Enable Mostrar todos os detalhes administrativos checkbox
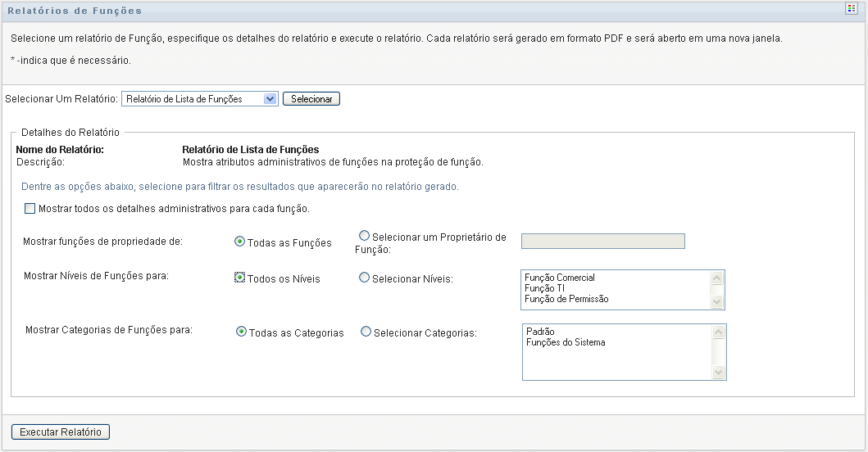The height and width of the screenshot is (452, 868). pyautogui.click(x=30, y=208)
